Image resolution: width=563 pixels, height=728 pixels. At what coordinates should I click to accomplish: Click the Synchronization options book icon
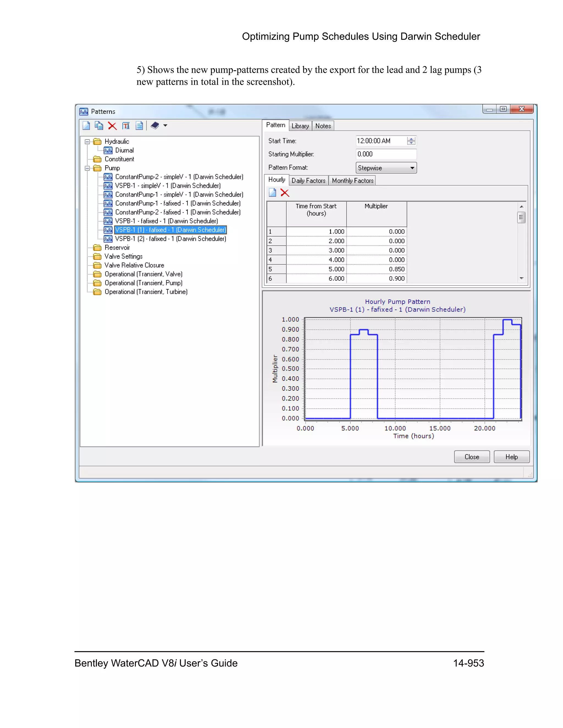pos(154,126)
